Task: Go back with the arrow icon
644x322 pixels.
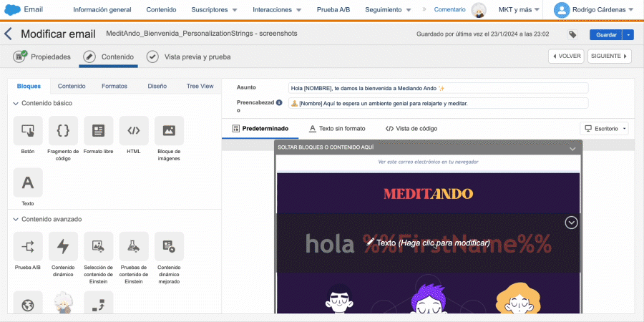Action: (x=9, y=34)
